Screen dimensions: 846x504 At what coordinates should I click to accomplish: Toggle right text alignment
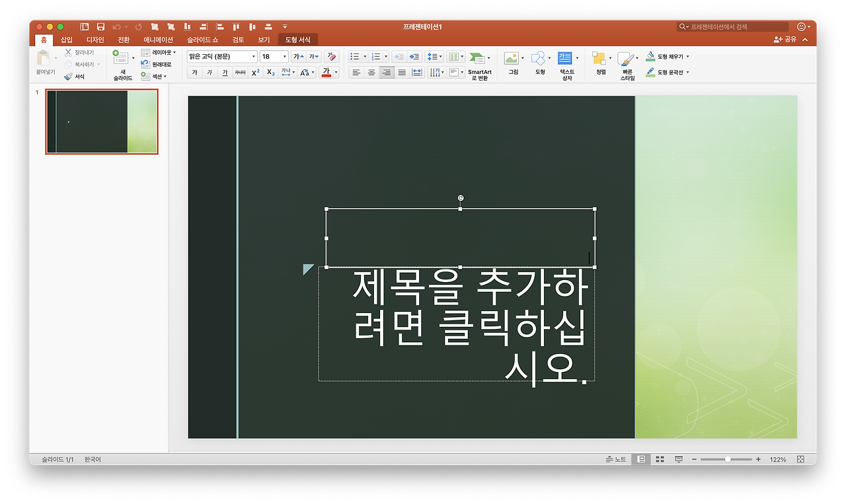pos(386,72)
